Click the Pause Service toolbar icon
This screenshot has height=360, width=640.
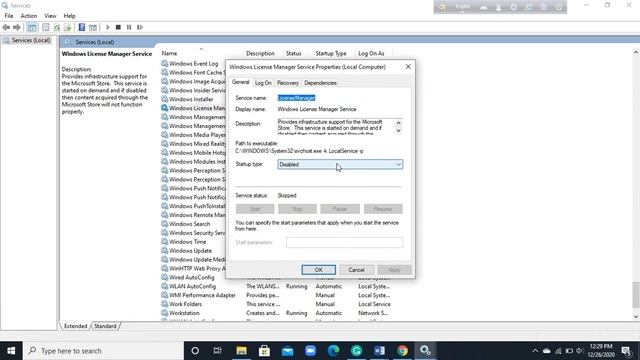click(x=129, y=27)
